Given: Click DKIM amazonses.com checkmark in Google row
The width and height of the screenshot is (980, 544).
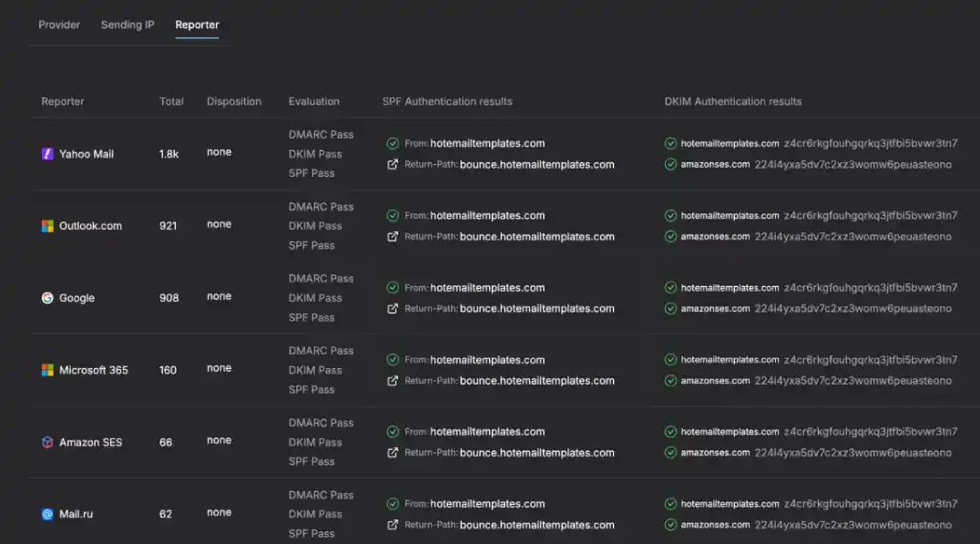Looking at the screenshot, I should point(670,308).
